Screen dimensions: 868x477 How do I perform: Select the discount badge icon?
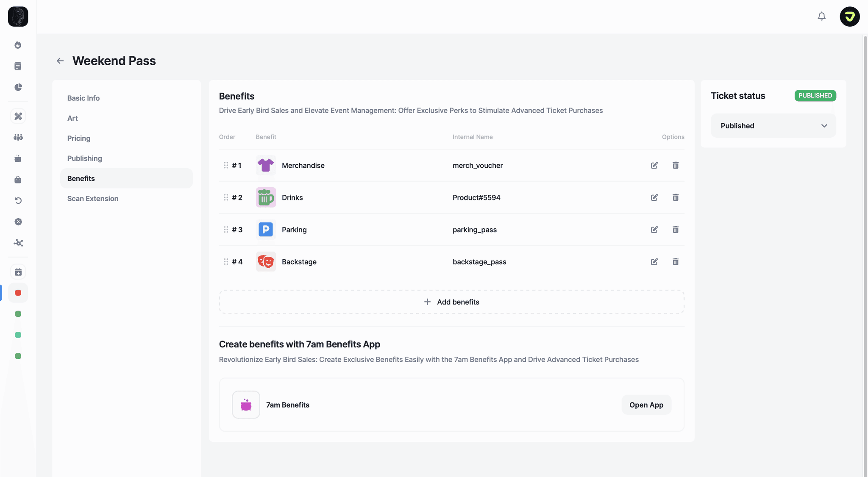(x=18, y=221)
